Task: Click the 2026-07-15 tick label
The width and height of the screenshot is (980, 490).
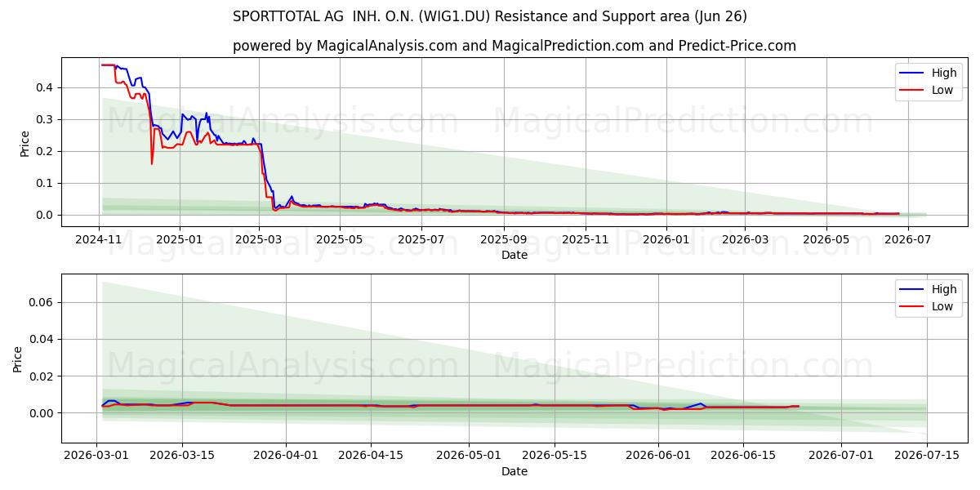Action: (x=926, y=456)
